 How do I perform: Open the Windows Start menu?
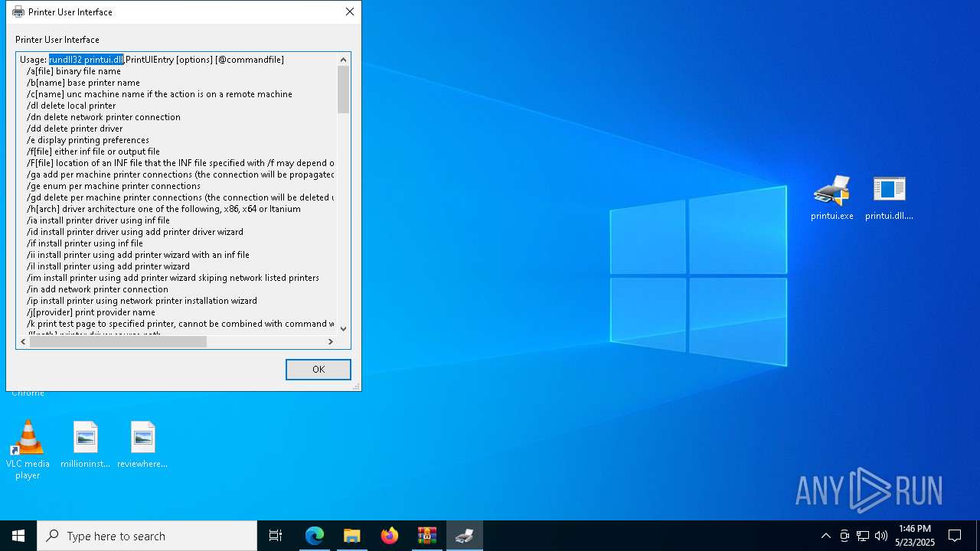pyautogui.click(x=18, y=536)
